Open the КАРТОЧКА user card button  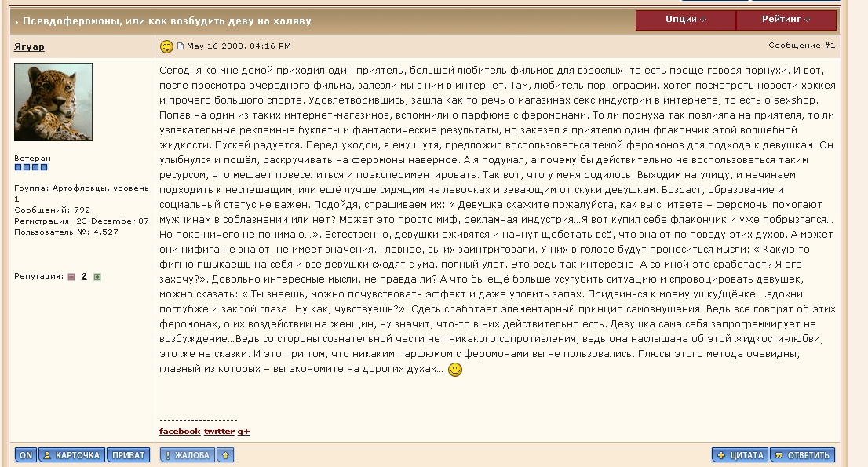click(72, 454)
